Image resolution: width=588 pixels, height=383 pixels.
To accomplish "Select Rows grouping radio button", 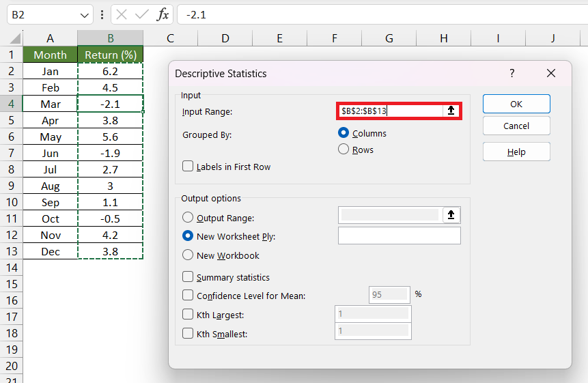I will (x=344, y=149).
